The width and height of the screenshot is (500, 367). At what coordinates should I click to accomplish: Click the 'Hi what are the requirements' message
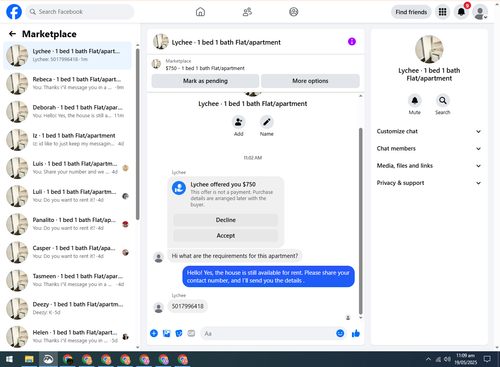click(235, 256)
